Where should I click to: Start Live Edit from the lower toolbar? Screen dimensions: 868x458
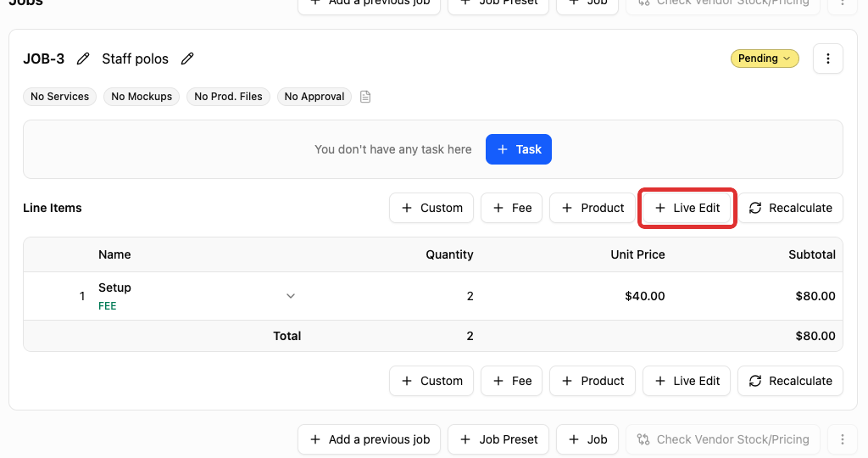tap(687, 381)
